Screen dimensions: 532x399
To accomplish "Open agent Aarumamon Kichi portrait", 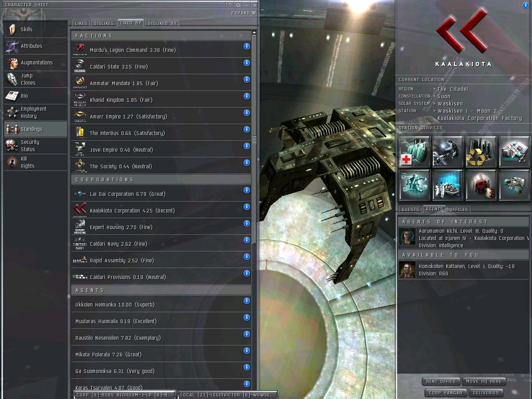I will pyautogui.click(x=407, y=236).
